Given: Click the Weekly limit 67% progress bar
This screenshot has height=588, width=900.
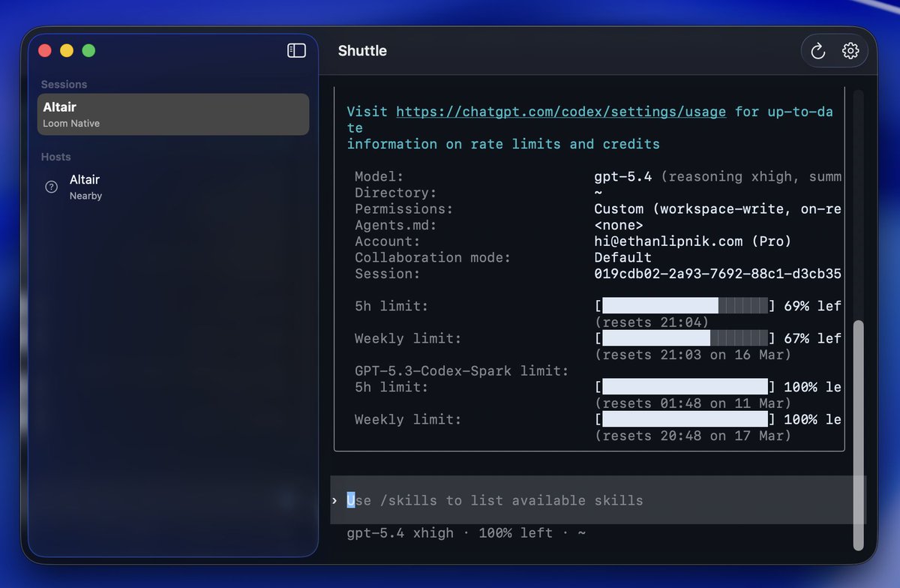Looking at the screenshot, I should point(685,338).
